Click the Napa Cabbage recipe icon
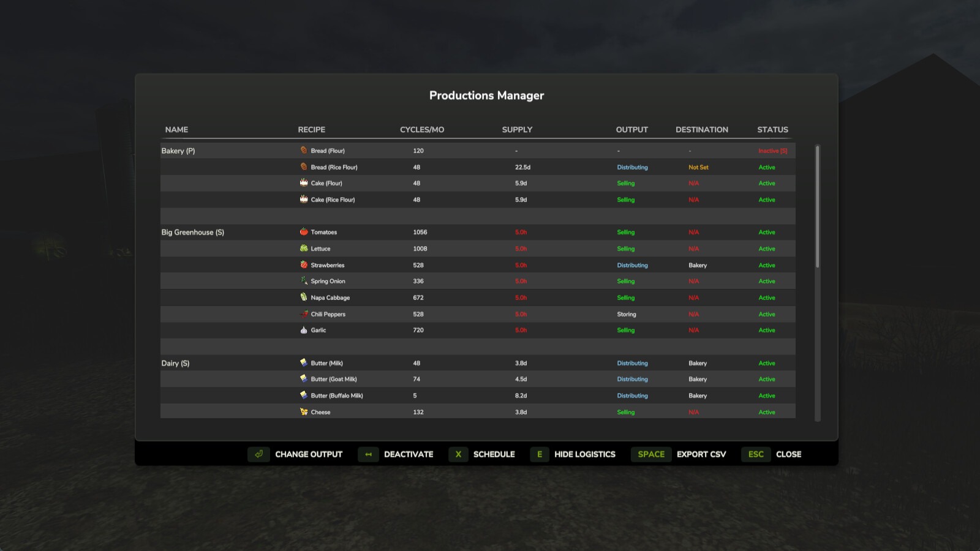The image size is (980, 551). pyautogui.click(x=304, y=298)
